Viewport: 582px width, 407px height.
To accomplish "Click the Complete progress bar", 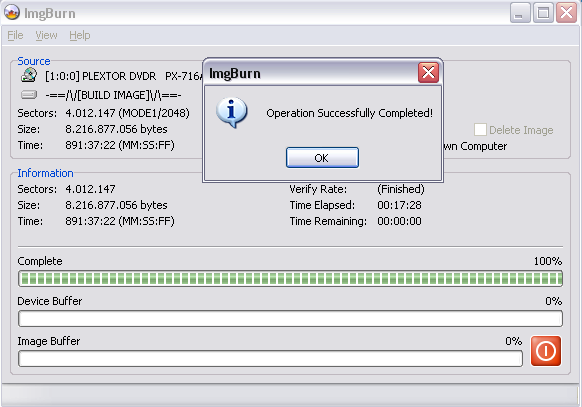I will coord(290,279).
